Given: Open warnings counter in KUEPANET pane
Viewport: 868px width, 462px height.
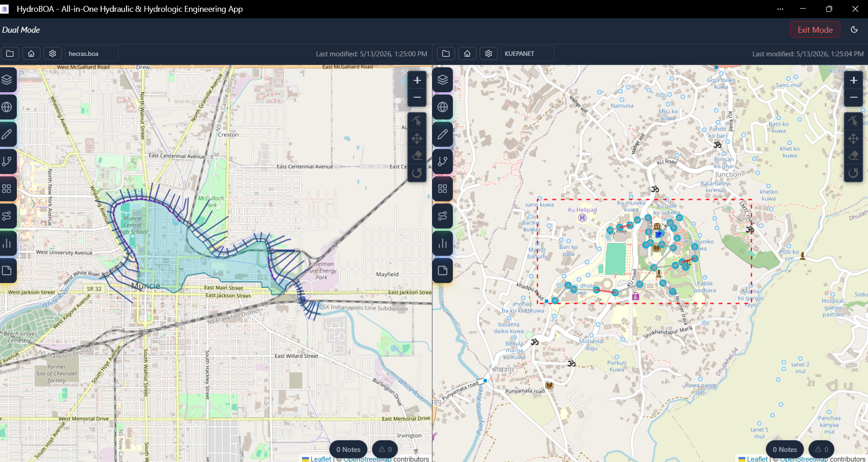Looking at the screenshot, I should click(822, 449).
